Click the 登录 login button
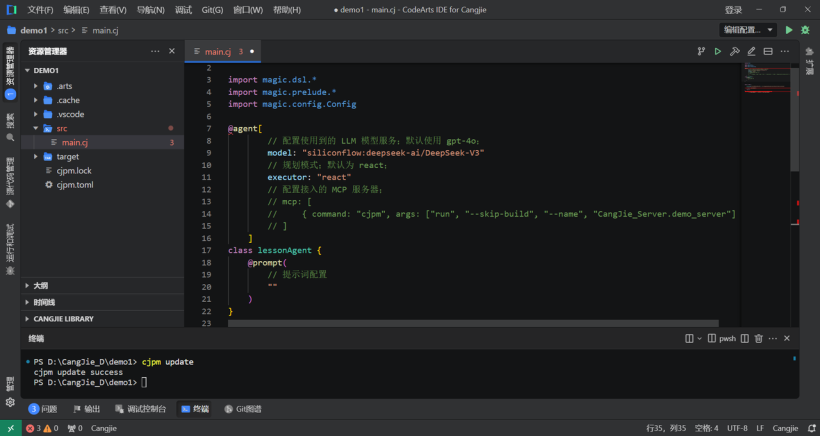The width and height of the screenshot is (820, 436). [733, 10]
